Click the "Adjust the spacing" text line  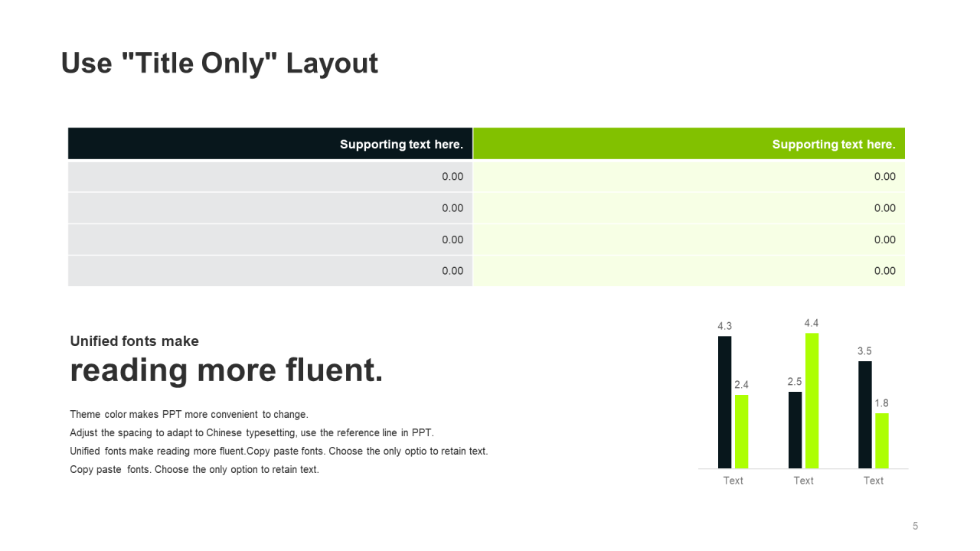[x=252, y=432]
